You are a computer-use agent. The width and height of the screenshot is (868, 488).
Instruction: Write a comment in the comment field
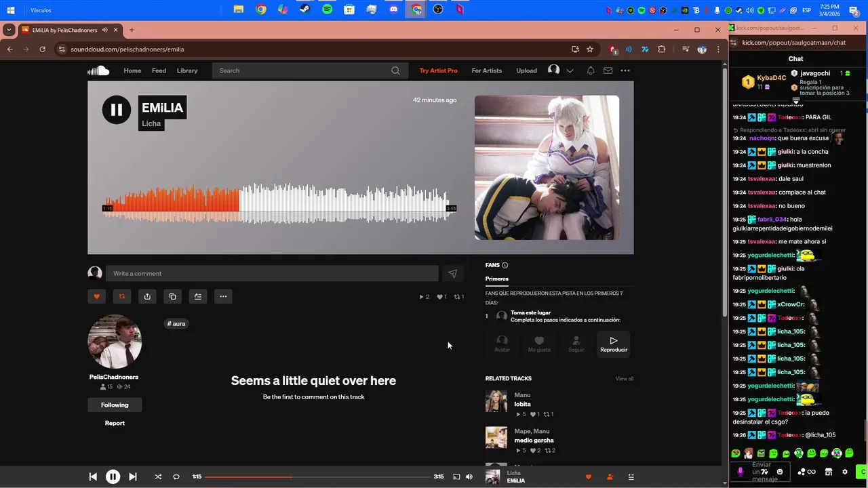tap(272, 273)
